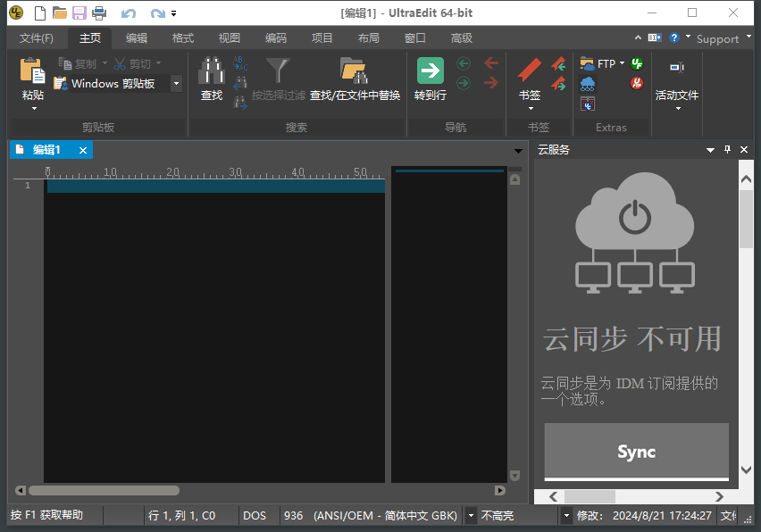Image resolution: width=761 pixels, height=532 pixels.
Task: Expand the 活动文件 dropdown arrow
Action: pos(678,109)
